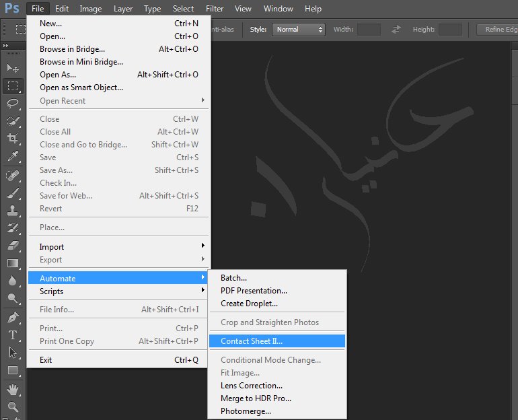Click the Width input field

(x=369, y=30)
